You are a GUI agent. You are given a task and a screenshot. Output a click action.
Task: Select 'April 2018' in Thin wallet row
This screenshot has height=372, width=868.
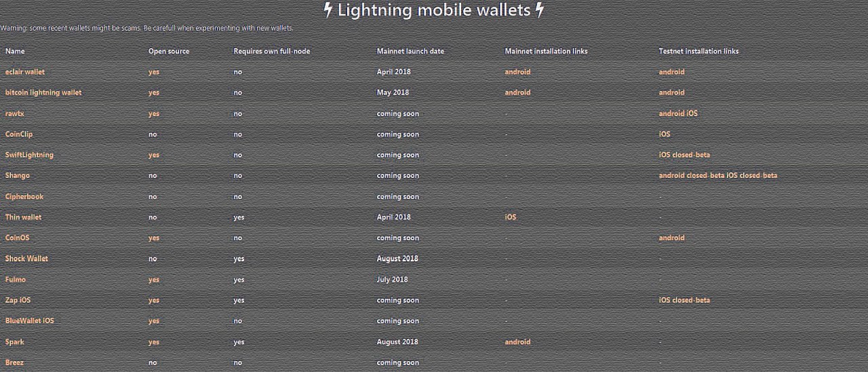click(x=394, y=217)
